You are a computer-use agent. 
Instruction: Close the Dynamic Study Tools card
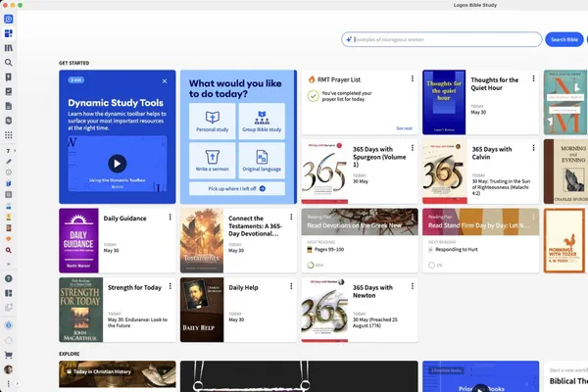click(165, 81)
